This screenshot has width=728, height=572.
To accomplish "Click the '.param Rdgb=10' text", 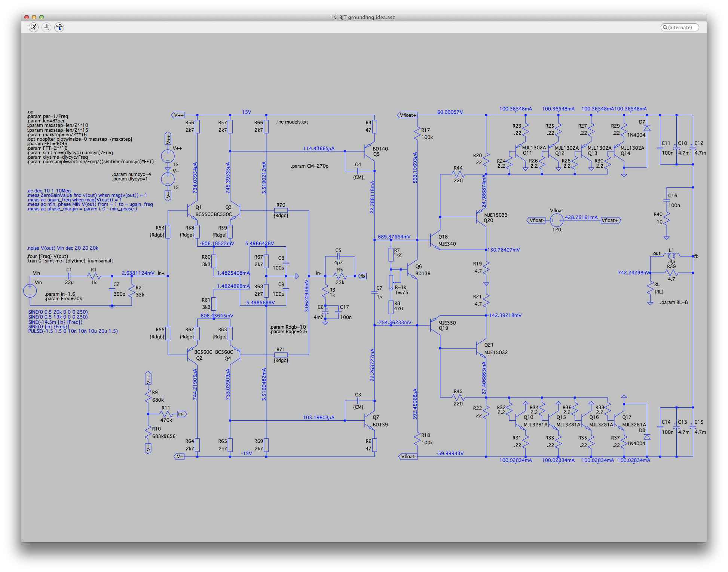I will tap(288, 327).
